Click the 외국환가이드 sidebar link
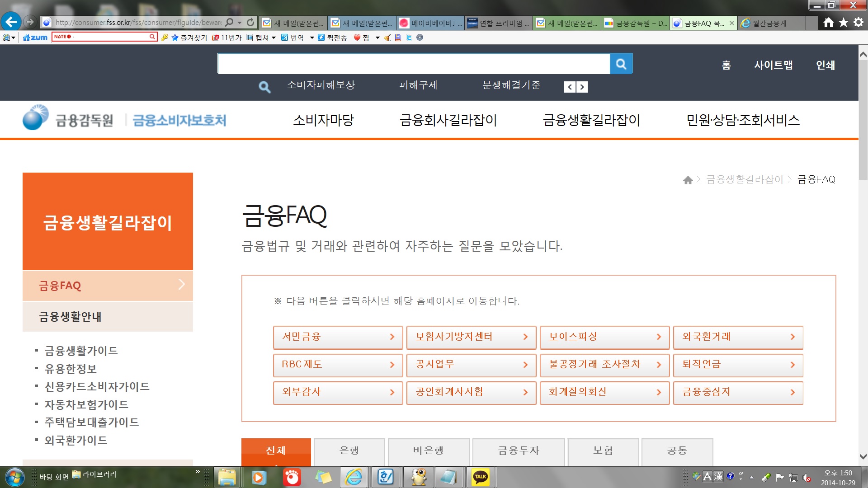This screenshot has height=488, width=868. [x=76, y=439]
